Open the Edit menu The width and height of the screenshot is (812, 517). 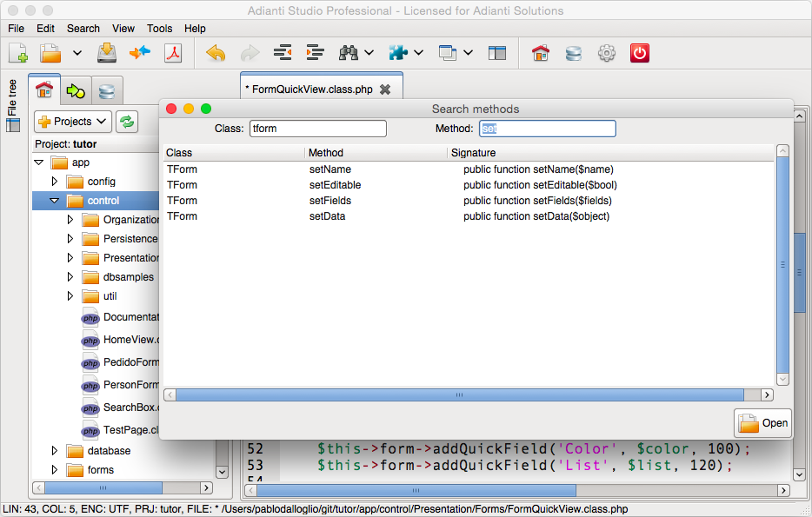tap(45, 29)
